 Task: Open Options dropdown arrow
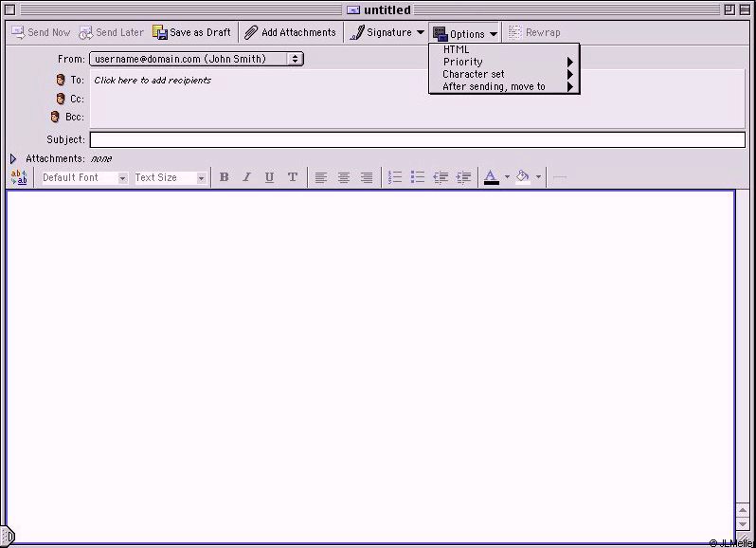point(494,34)
